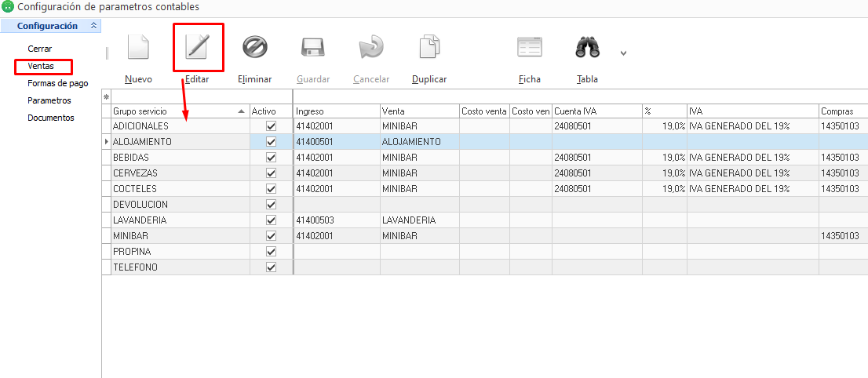Open the Documentos sidebar link

tap(50, 118)
